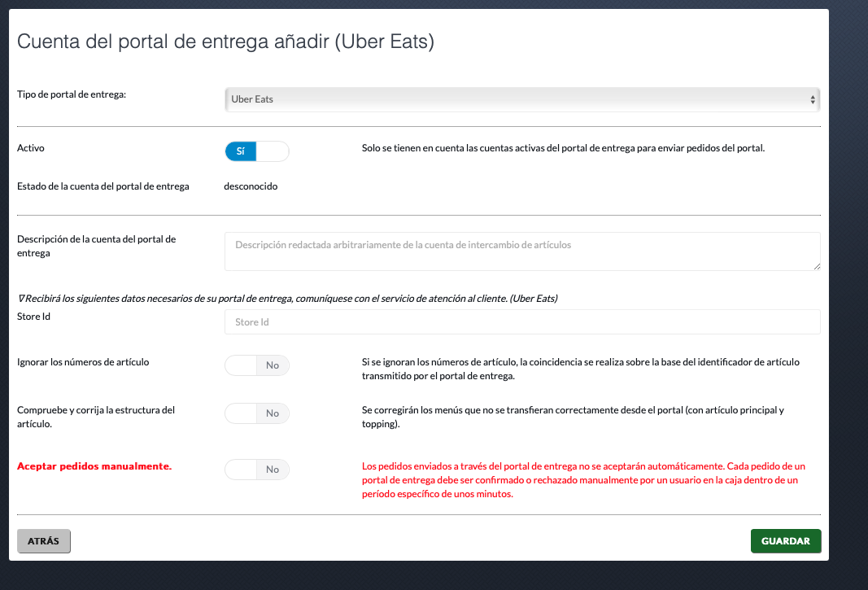
Task: Click the label 'Estado de la cuenta del portal'
Action: [x=103, y=186]
